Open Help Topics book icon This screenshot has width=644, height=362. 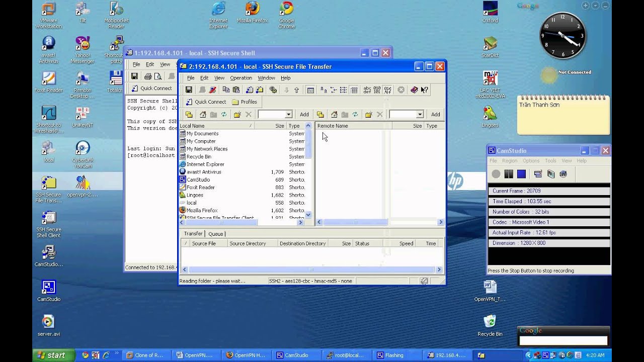tap(414, 90)
